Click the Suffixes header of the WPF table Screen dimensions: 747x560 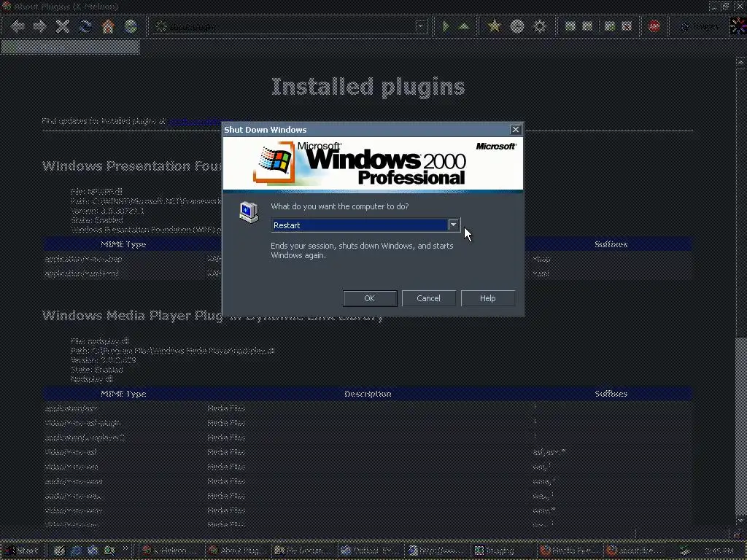pyautogui.click(x=611, y=244)
